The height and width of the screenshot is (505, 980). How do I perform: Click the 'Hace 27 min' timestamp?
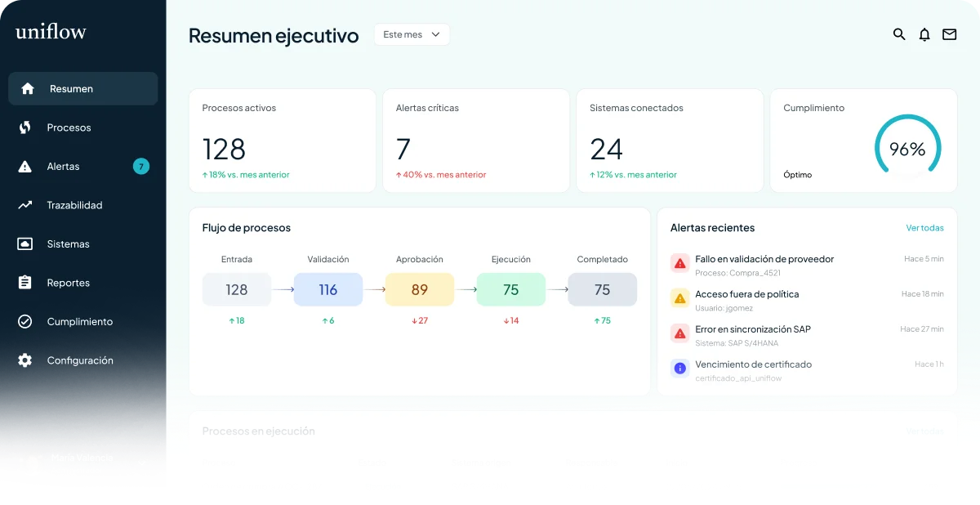pos(922,329)
